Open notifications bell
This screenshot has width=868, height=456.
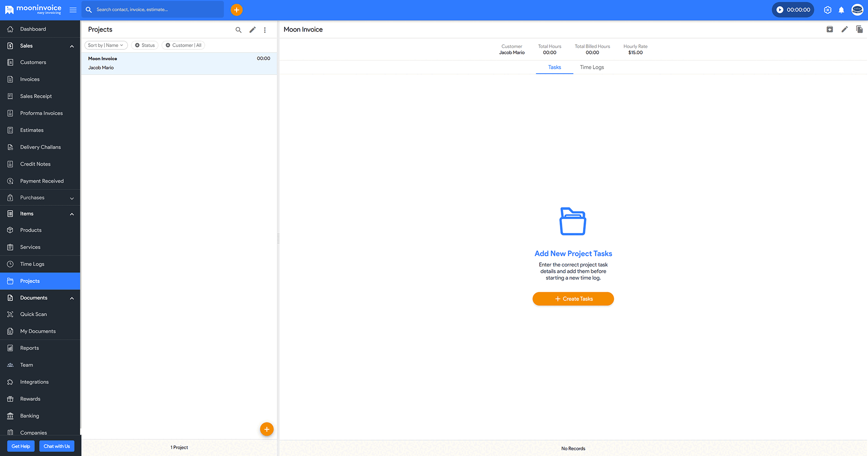[841, 9]
